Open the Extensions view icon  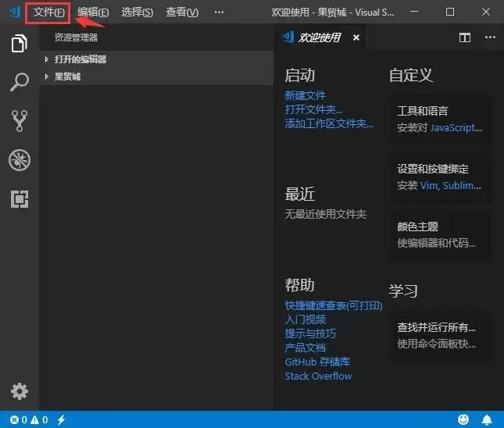point(20,199)
